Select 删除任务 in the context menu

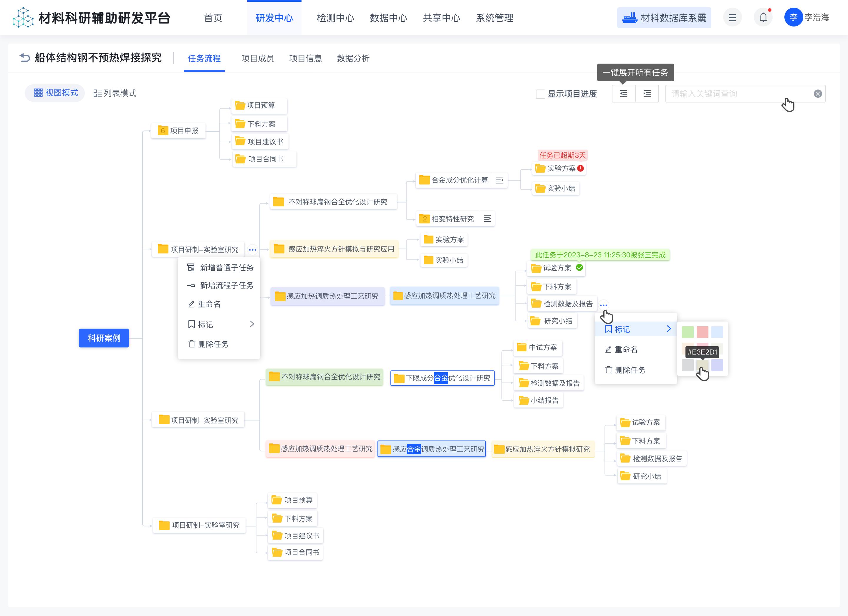(213, 344)
